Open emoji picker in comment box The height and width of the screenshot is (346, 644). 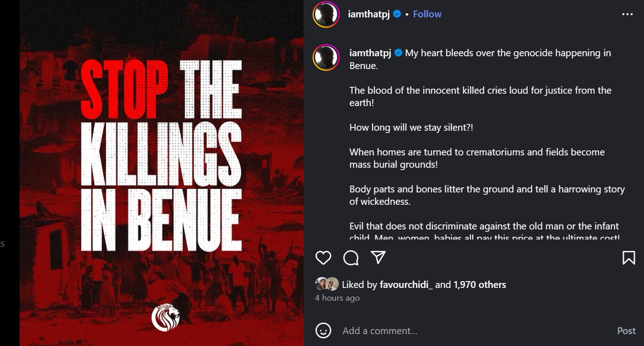323,330
